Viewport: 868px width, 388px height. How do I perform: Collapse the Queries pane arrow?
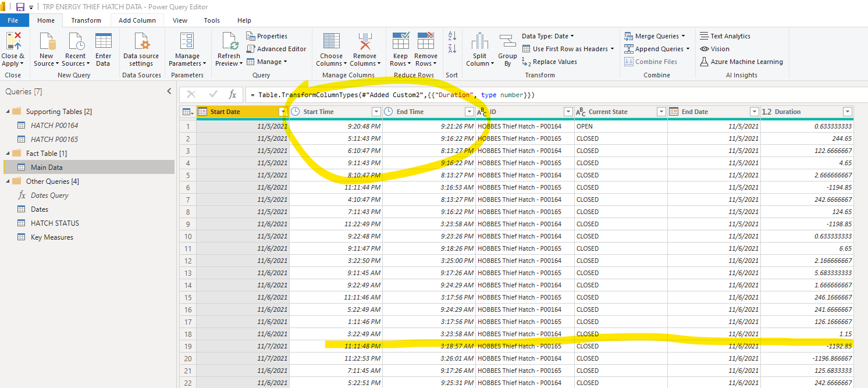pos(169,91)
